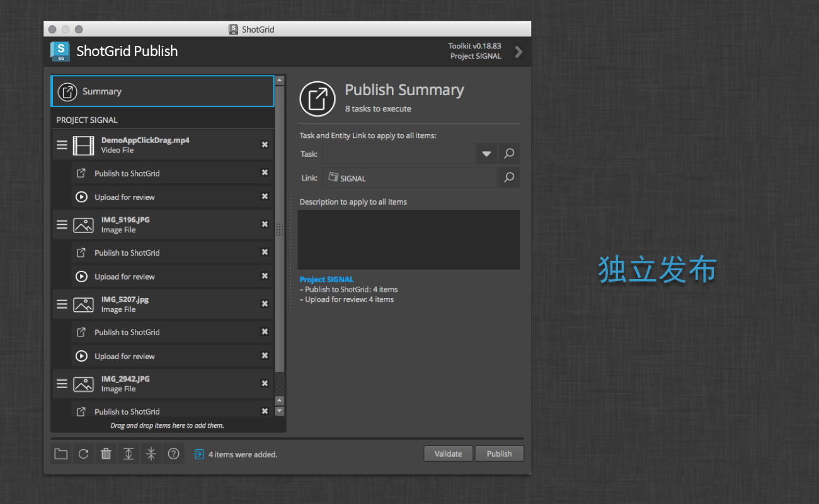
Task: Click the Publish button
Action: click(x=500, y=454)
